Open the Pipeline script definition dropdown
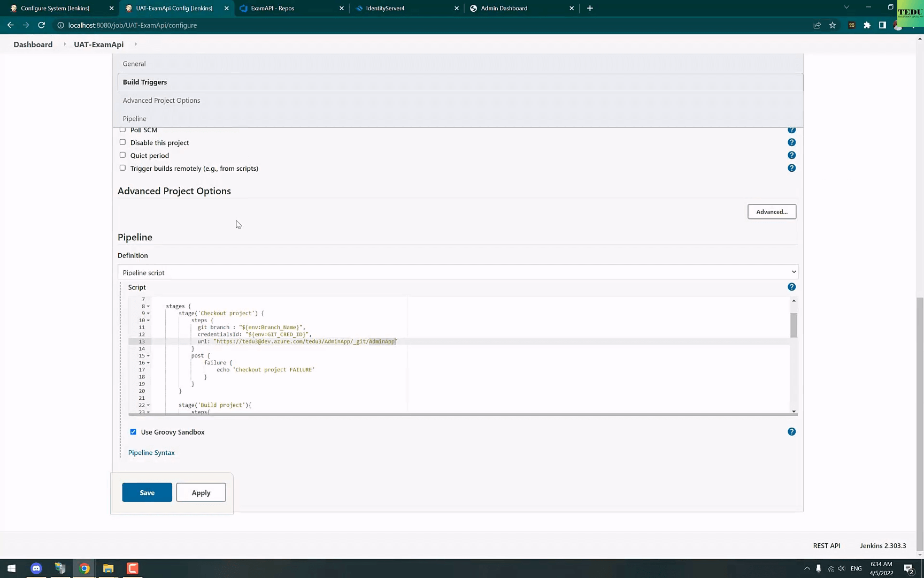This screenshot has height=578, width=924. 457,272
